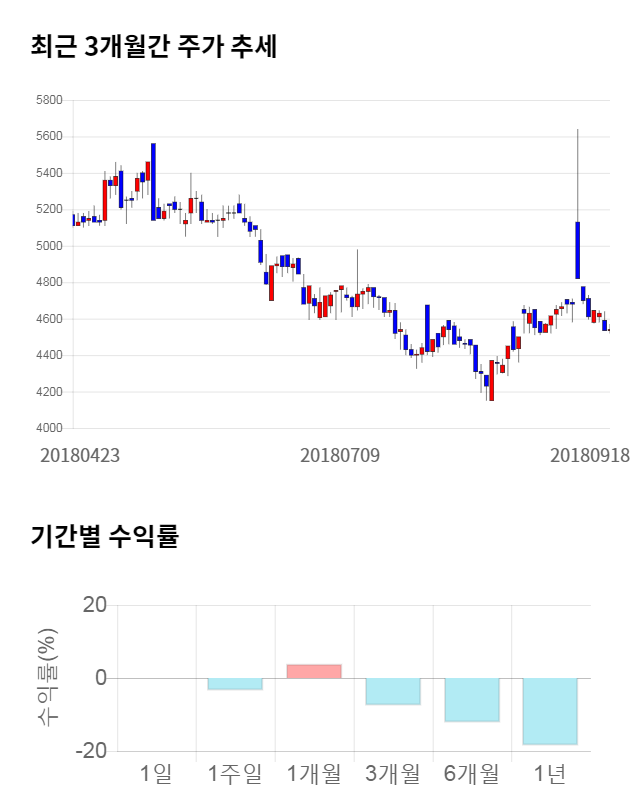The image size is (640, 810).
Task: Click the 5800 price axis label
Action: [x=49, y=100]
